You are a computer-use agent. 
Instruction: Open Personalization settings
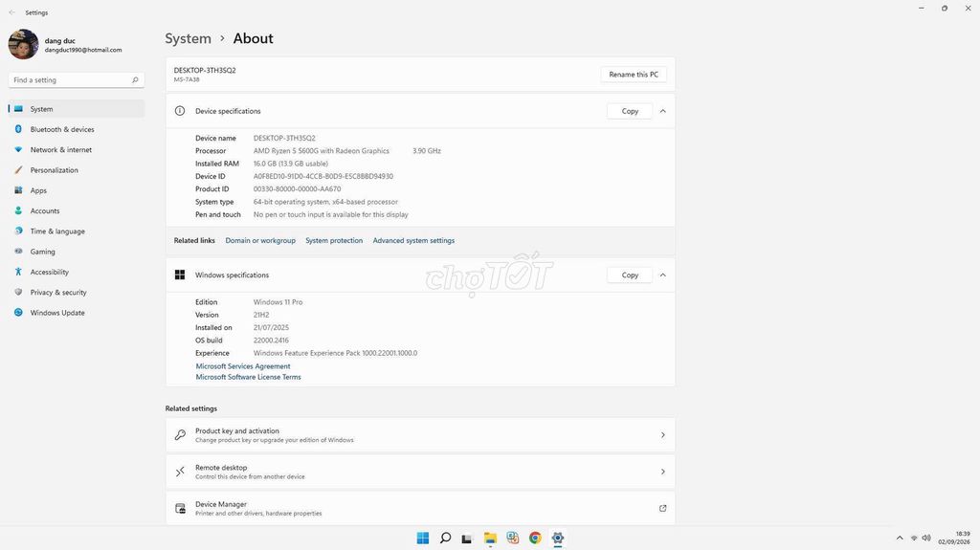click(77, 170)
